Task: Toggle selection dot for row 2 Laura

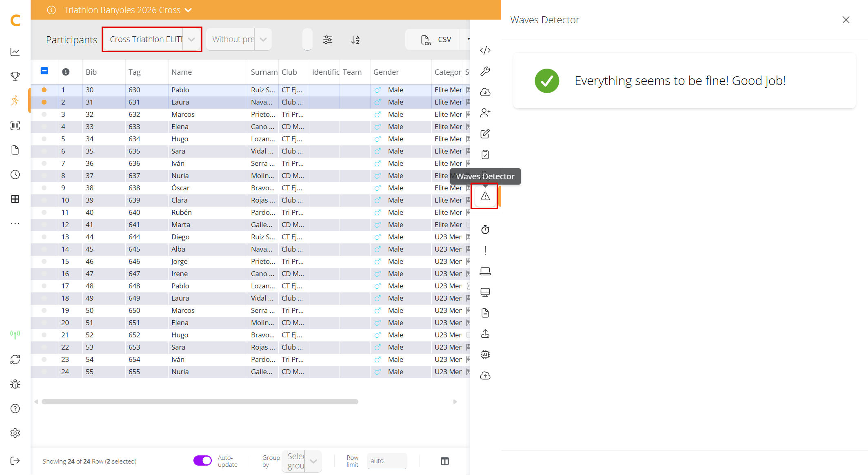Action: (44, 102)
